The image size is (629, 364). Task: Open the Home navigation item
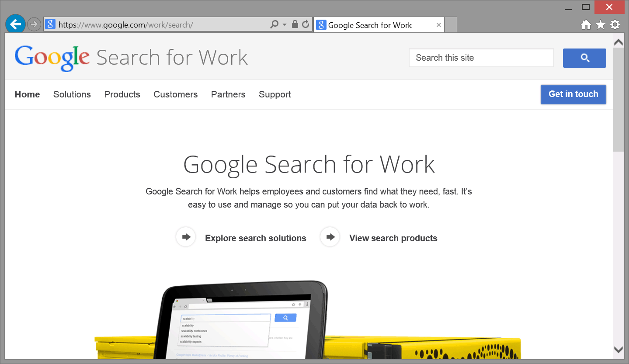27,94
